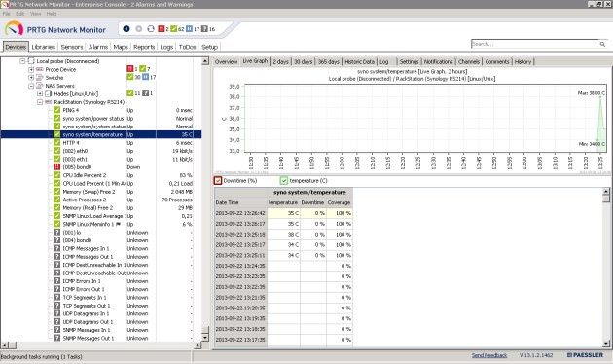This screenshot has height=364, width=613.
Task: Collapse the RackStation (Synology RS214) node
Action: (x=40, y=102)
